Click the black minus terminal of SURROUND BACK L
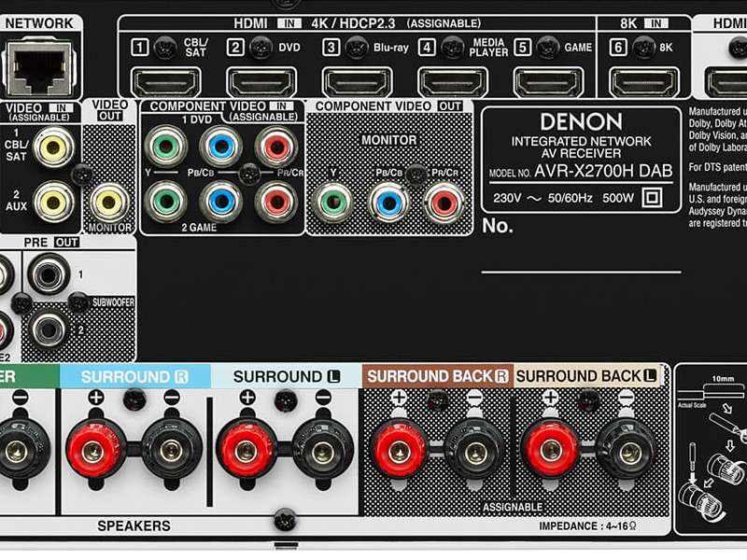 pos(628,451)
